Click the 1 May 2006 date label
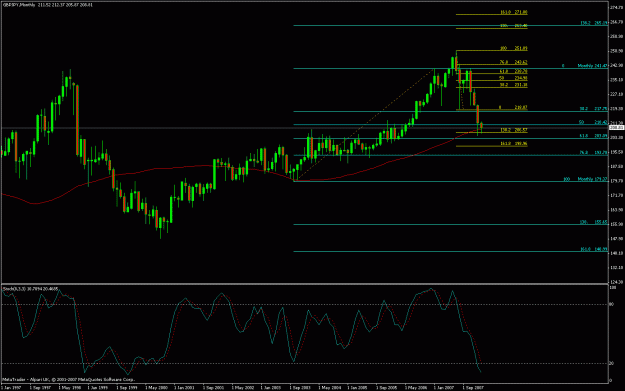625x391 pixels. [x=416, y=387]
